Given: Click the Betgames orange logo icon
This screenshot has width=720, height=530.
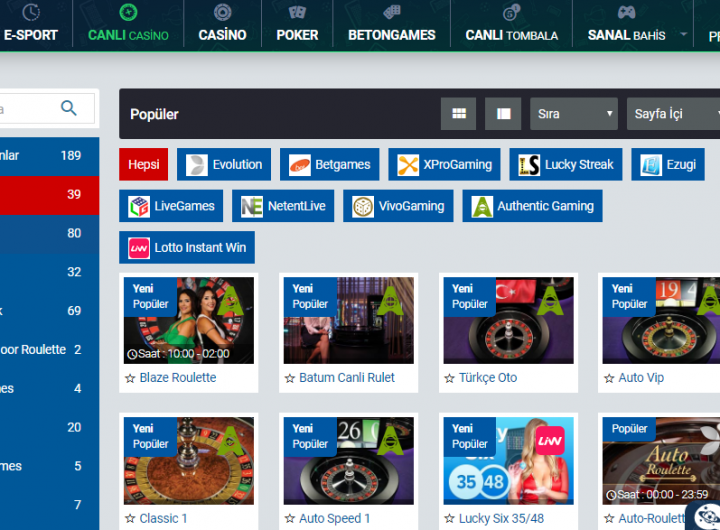Looking at the screenshot, I should tap(300, 165).
